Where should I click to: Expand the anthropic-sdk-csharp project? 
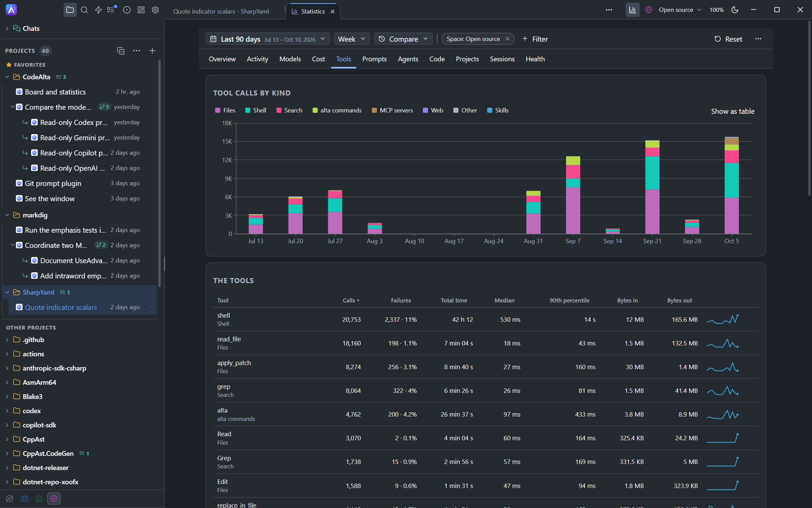(x=7, y=368)
